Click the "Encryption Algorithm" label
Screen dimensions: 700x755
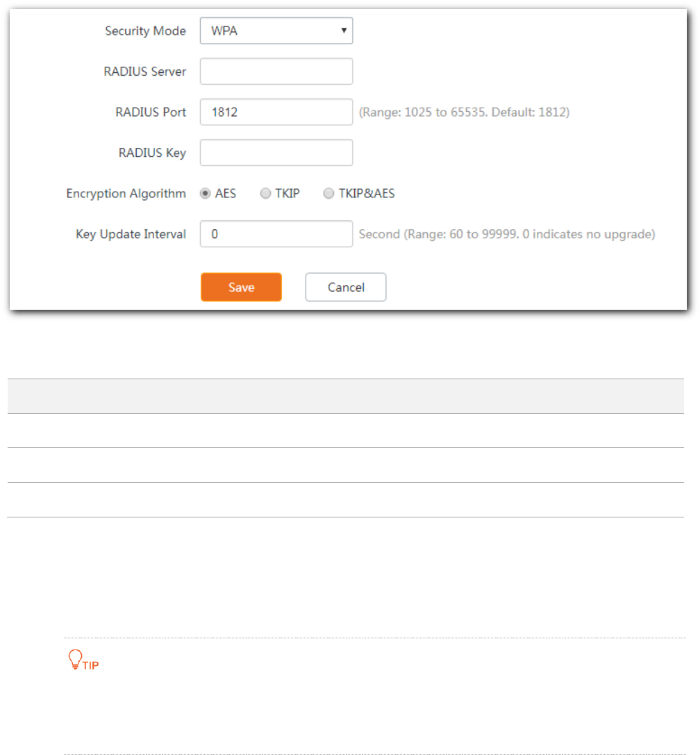126,194
